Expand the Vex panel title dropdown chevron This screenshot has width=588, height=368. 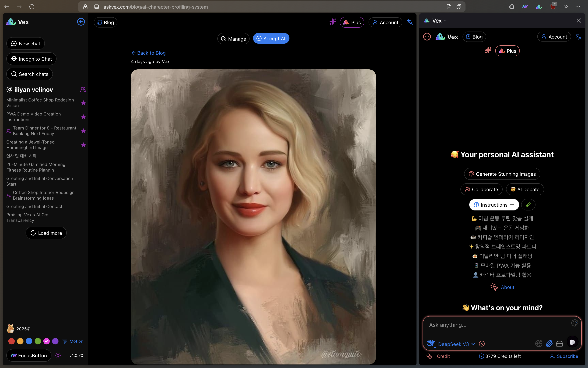pos(445,21)
